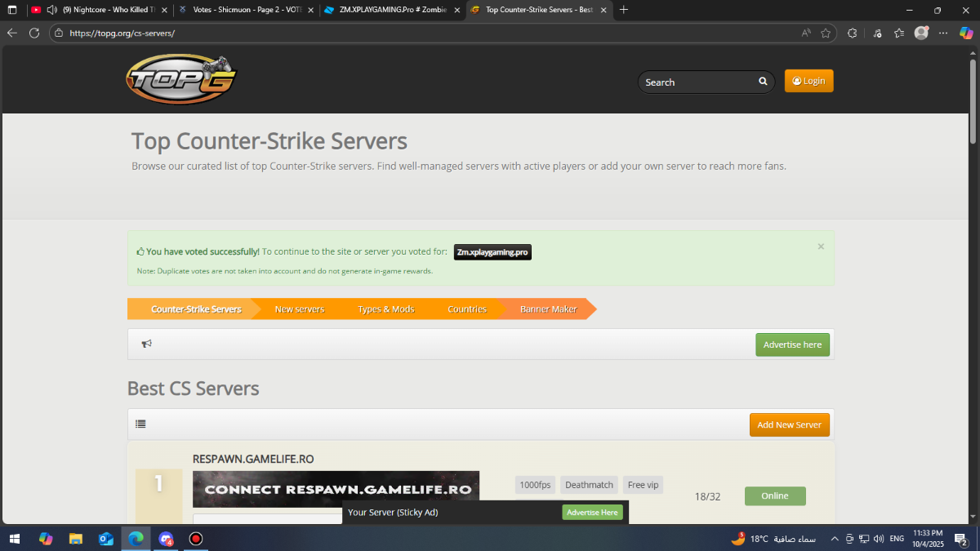Viewport: 980px width, 551px height.
Task: Open Copilot in the Edge toolbar
Action: coord(965,33)
